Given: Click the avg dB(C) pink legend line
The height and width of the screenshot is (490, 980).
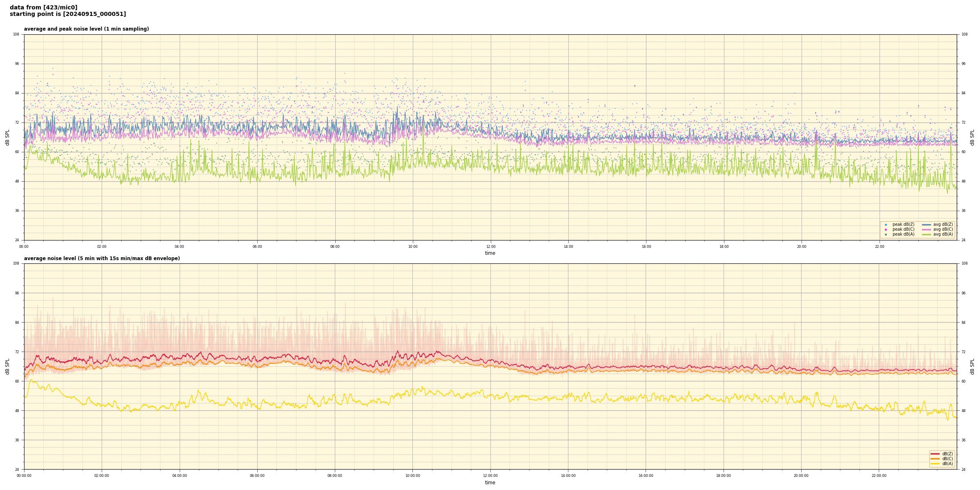Looking at the screenshot, I should click(x=927, y=229).
